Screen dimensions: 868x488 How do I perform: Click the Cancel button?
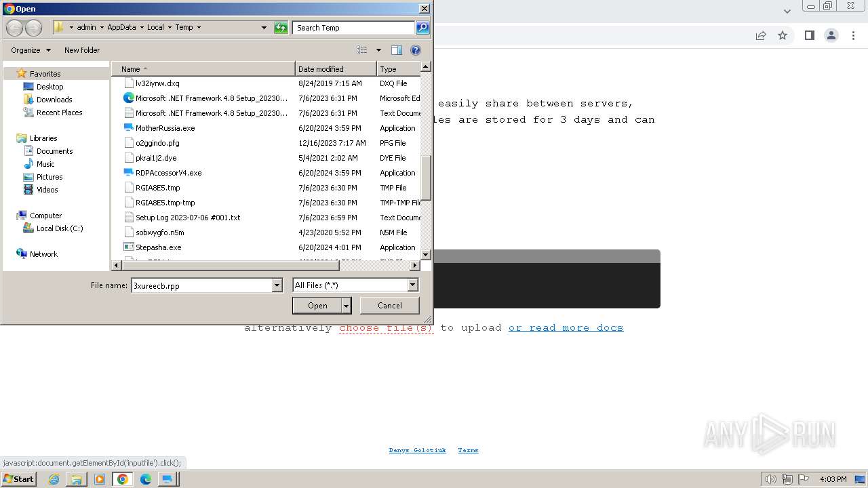[389, 306]
